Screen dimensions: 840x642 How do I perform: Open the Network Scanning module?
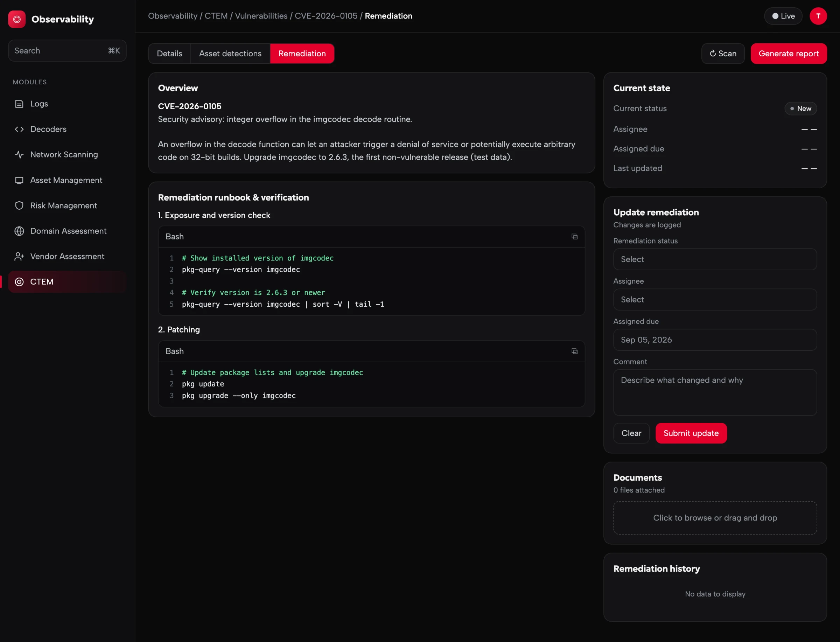click(67, 155)
